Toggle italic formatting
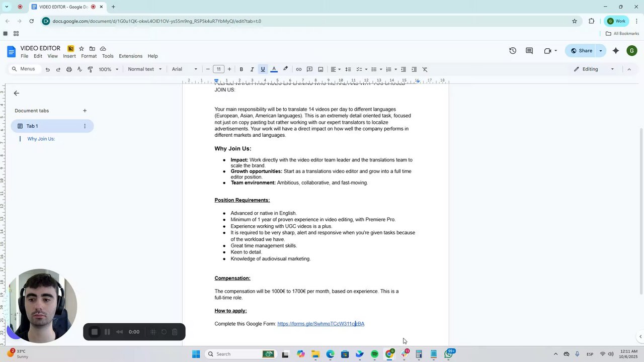This screenshot has height=362, width=644. click(x=252, y=69)
